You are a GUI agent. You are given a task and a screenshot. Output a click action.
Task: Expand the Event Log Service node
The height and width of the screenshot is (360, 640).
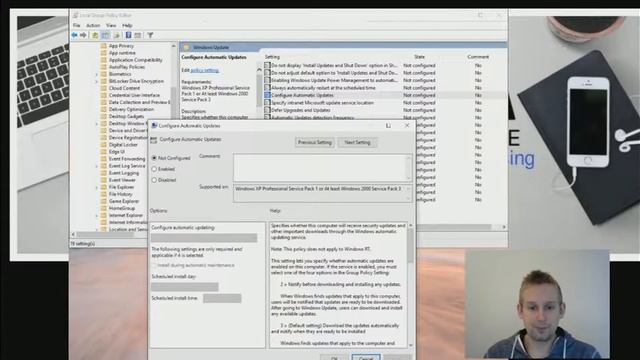pyautogui.click(x=97, y=166)
